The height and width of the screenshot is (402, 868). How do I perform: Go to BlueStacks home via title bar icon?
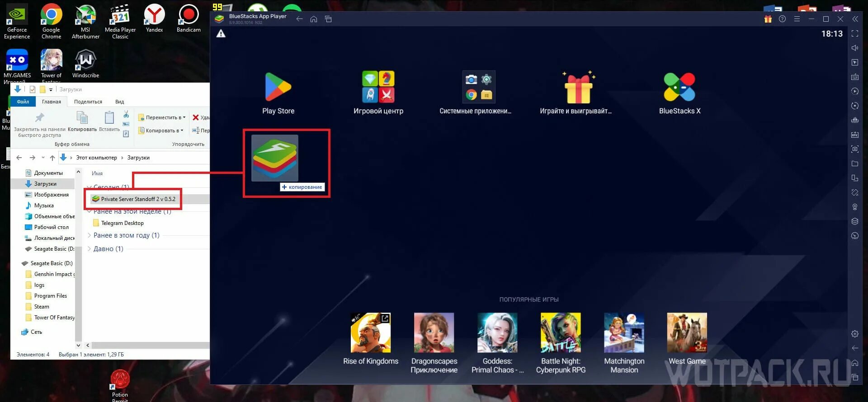tap(314, 19)
